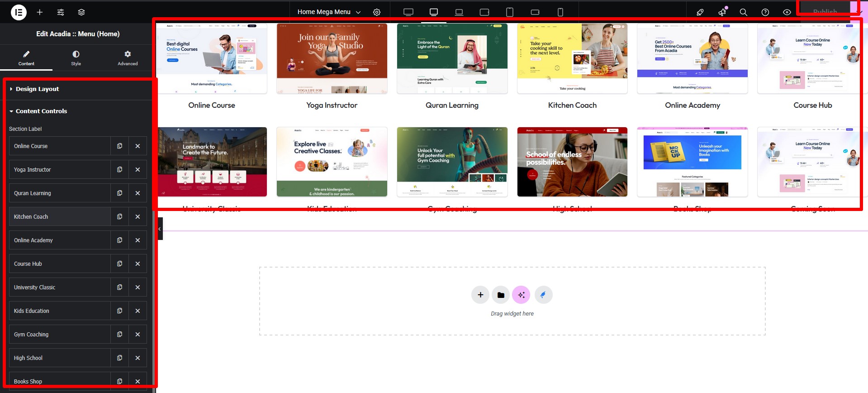The width and height of the screenshot is (868, 393).
Task: Expand the Kitchen Coach repeater item
Action: coord(60,217)
